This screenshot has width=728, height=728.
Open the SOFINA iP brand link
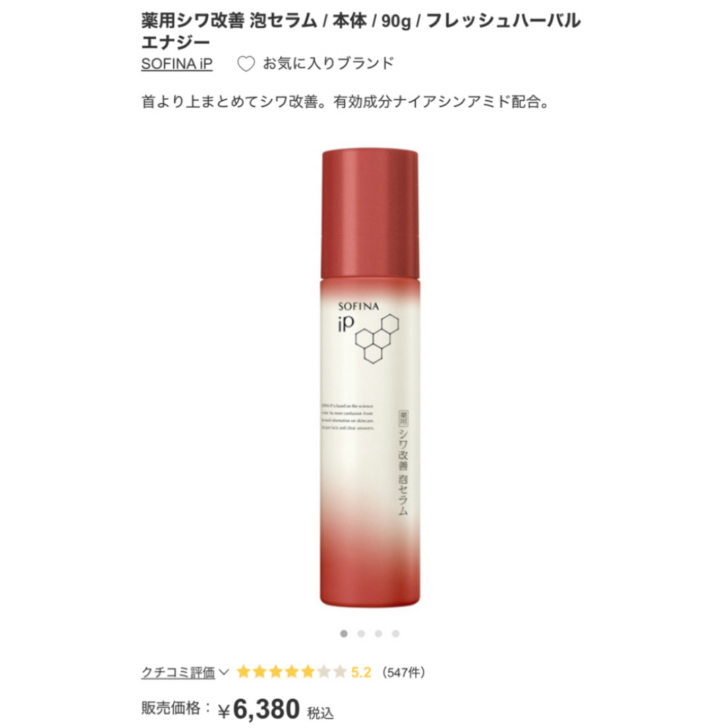[x=177, y=63]
